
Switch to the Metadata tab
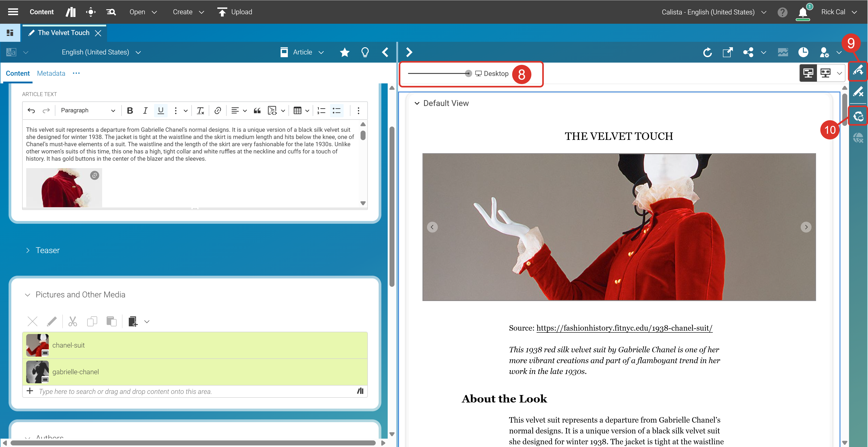click(51, 73)
